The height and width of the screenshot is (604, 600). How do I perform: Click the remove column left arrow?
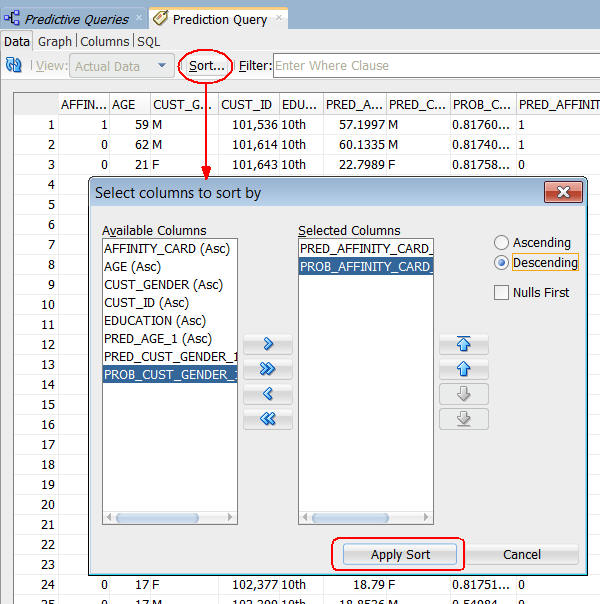point(267,394)
